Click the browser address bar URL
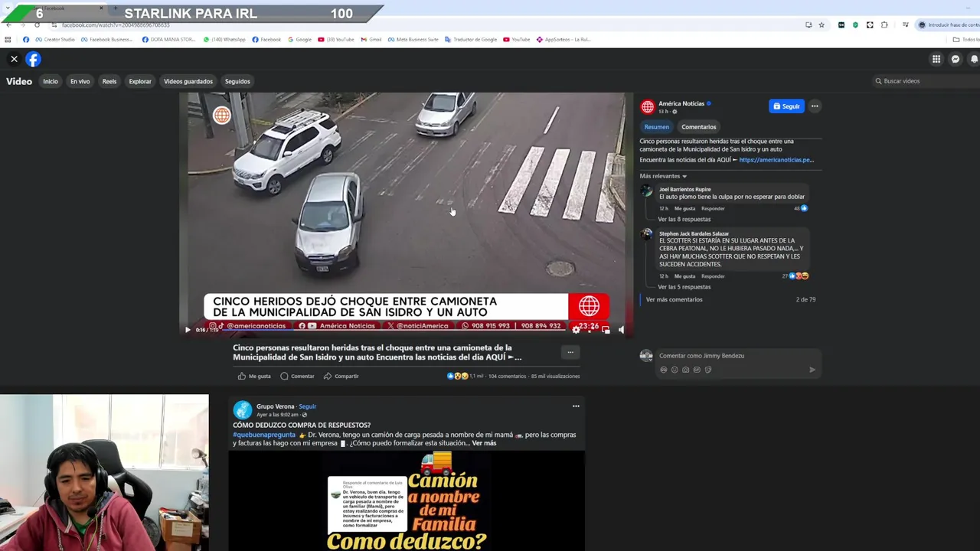 tap(116, 25)
